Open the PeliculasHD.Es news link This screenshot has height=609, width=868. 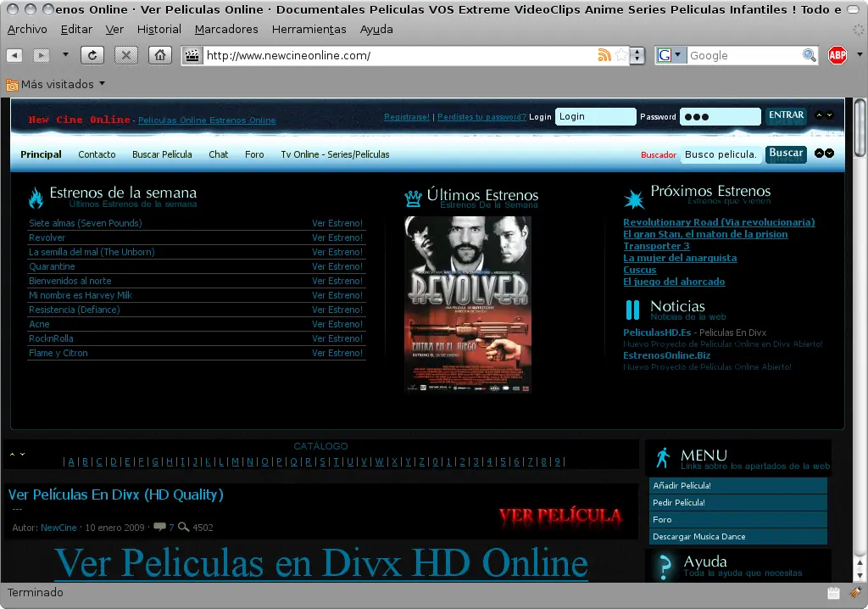pyautogui.click(x=657, y=332)
